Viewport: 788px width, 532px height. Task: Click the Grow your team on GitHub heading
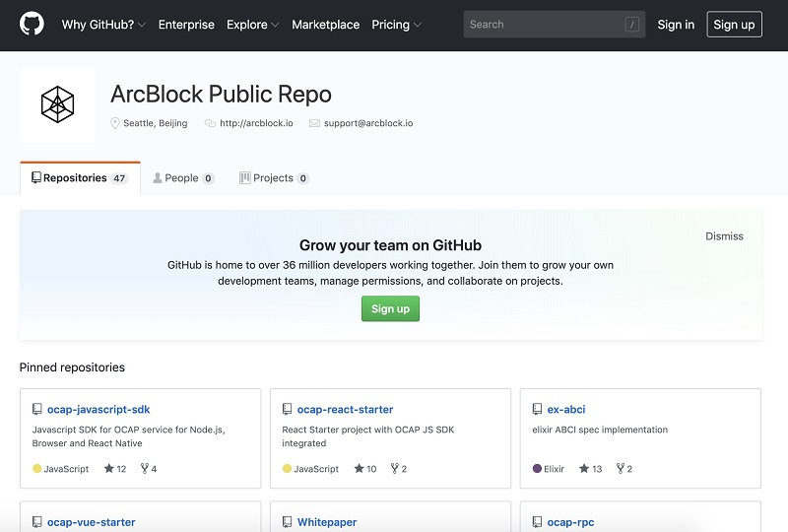tap(390, 245)
